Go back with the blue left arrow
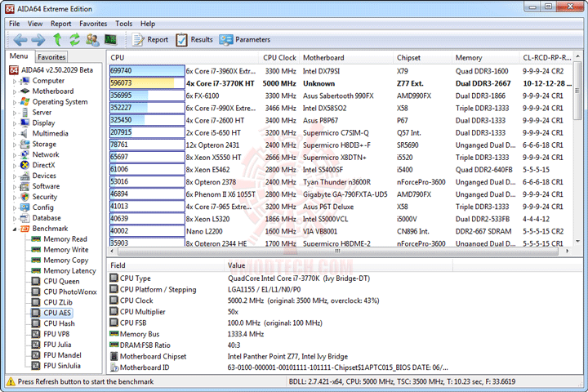 point(20,39)
